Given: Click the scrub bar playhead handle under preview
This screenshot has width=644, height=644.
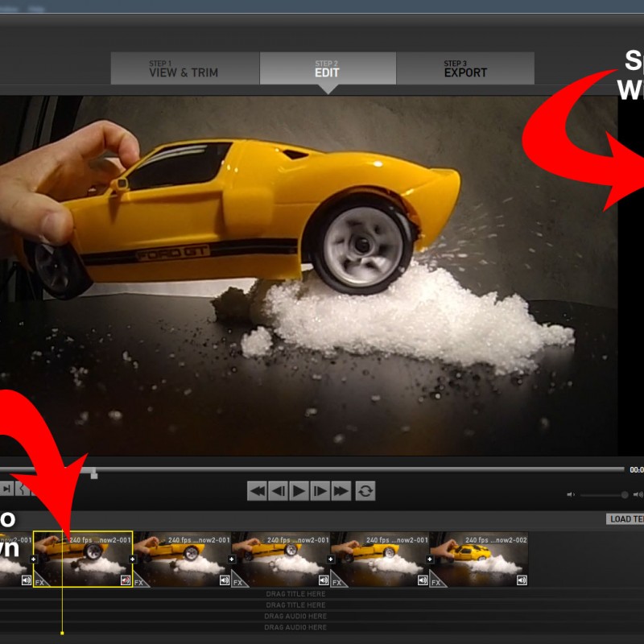Looking at the screenshot, I should (x=94, y=474).
